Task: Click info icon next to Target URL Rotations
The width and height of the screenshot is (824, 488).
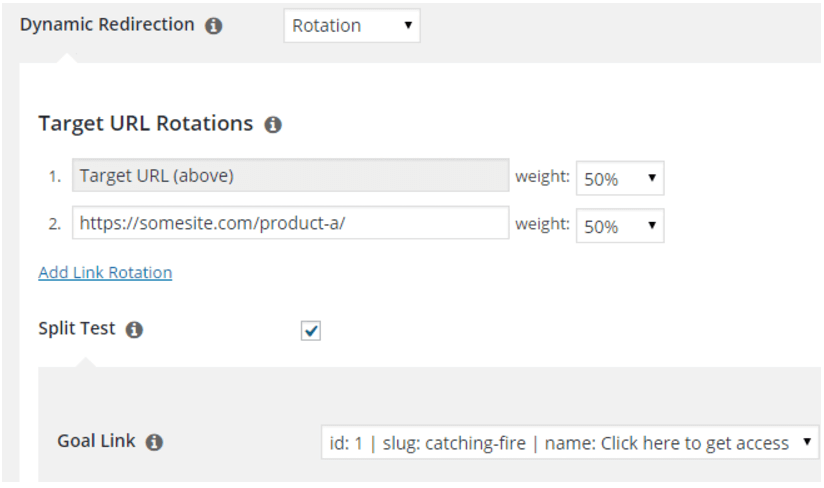Action: pyautogui.click(x=273, y=125)
